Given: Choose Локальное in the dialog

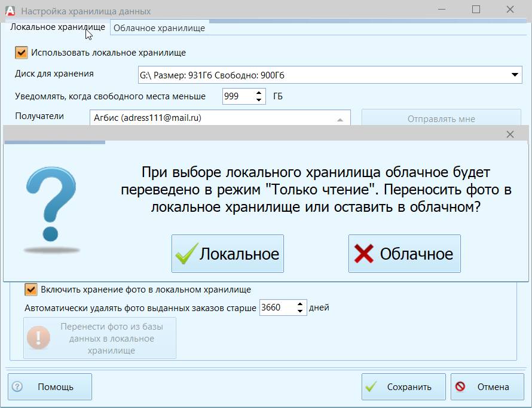Looking at the screenshot, I should coord(228,254).
